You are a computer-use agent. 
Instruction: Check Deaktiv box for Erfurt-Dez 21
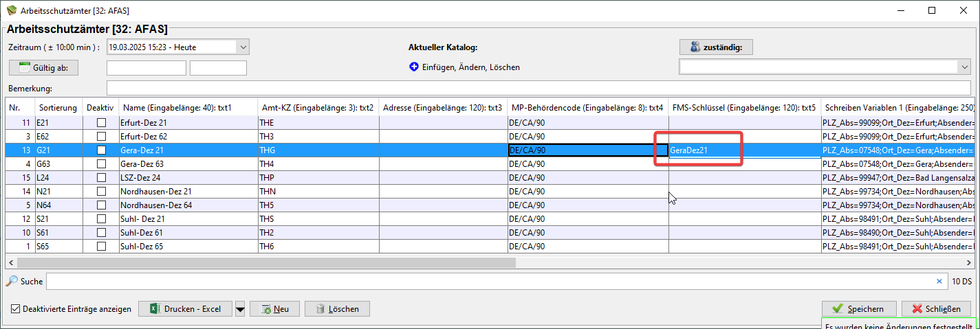(x=102, y=123)
